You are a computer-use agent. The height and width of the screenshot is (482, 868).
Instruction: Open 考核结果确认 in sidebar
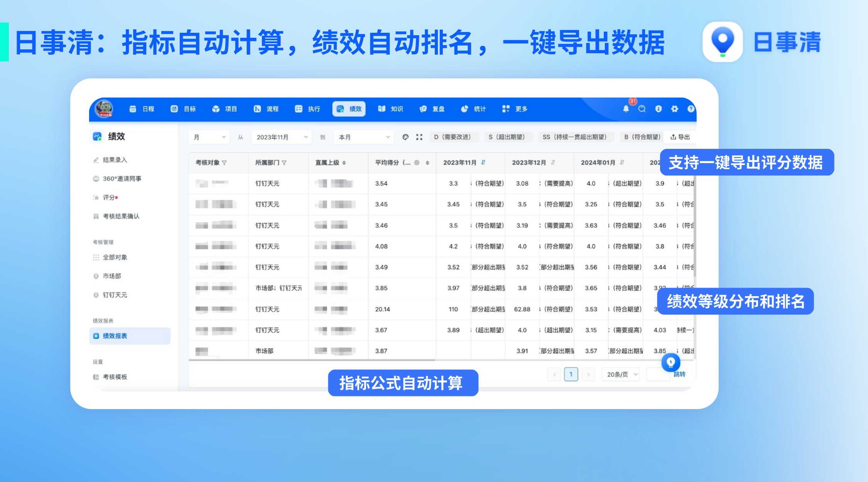coord(121,216)
